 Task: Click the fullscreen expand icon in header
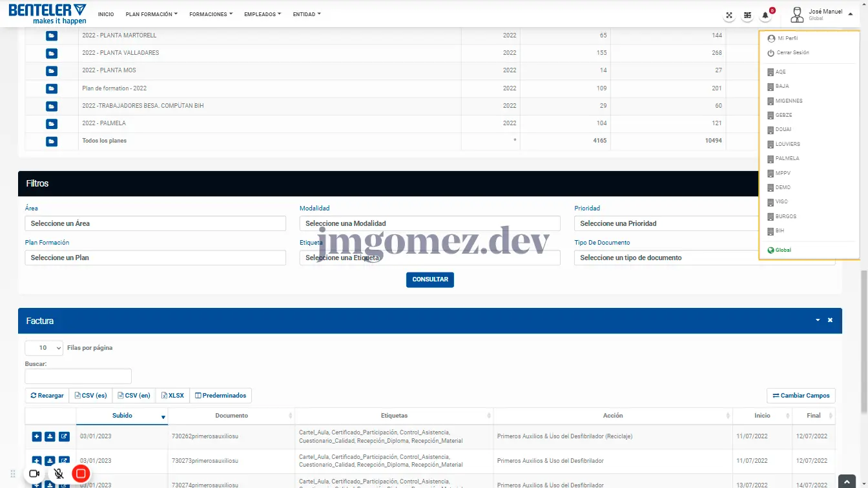point(729,15)
